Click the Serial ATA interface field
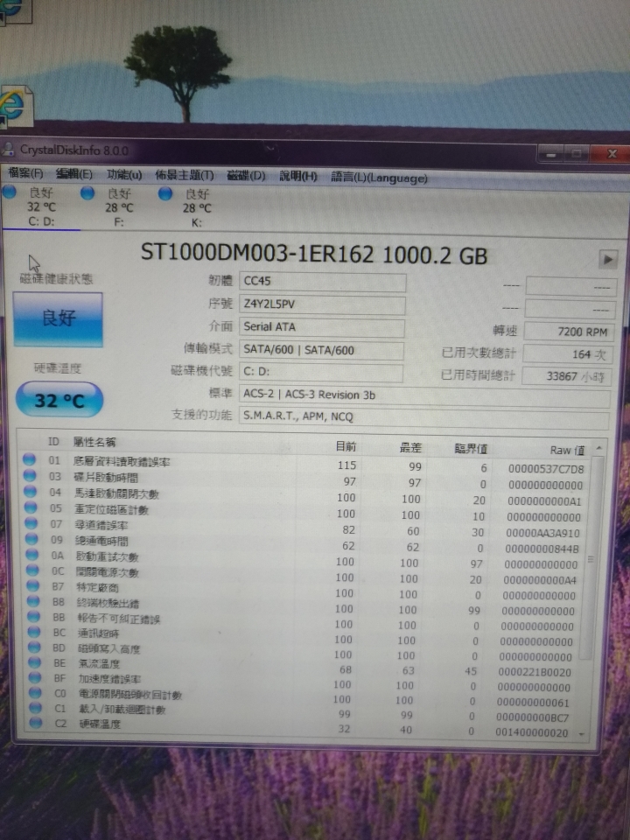The width and height of the screenshot is (630, 840). [x=321, y=327]
